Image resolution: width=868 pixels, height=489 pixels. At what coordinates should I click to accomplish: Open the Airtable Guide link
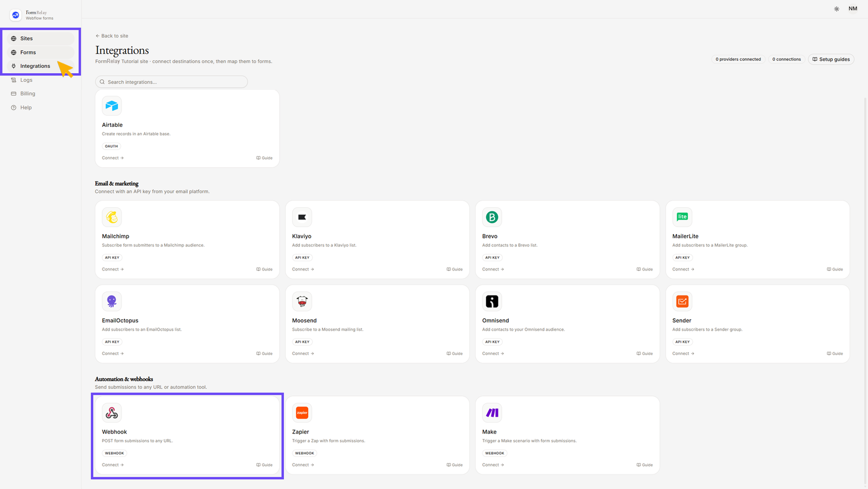[265, 158]
